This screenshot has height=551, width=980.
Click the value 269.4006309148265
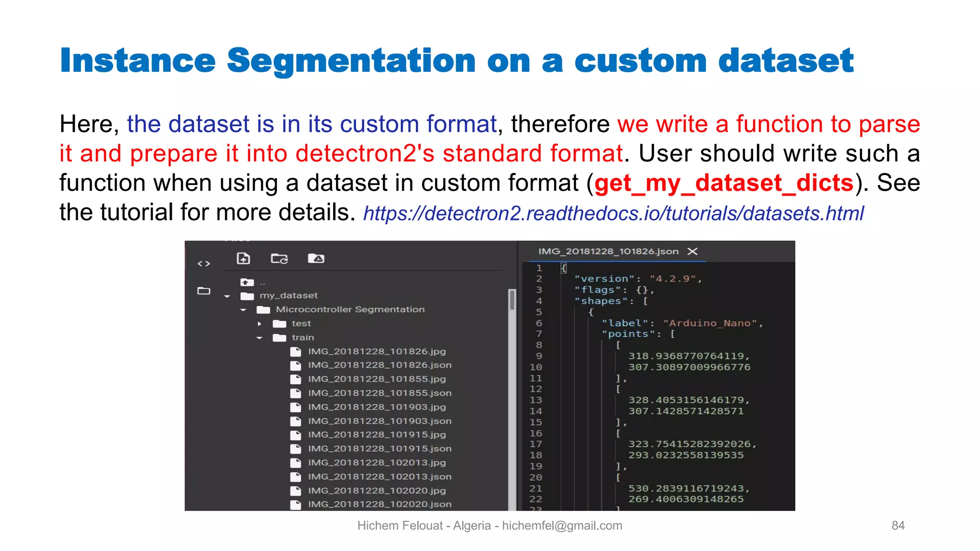[x=686, y=499]
